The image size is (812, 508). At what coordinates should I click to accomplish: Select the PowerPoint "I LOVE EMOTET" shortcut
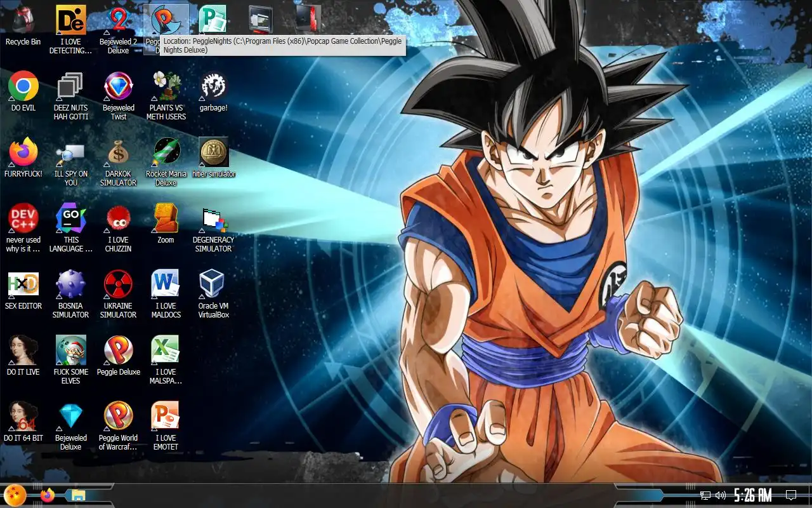pos(166,426)
